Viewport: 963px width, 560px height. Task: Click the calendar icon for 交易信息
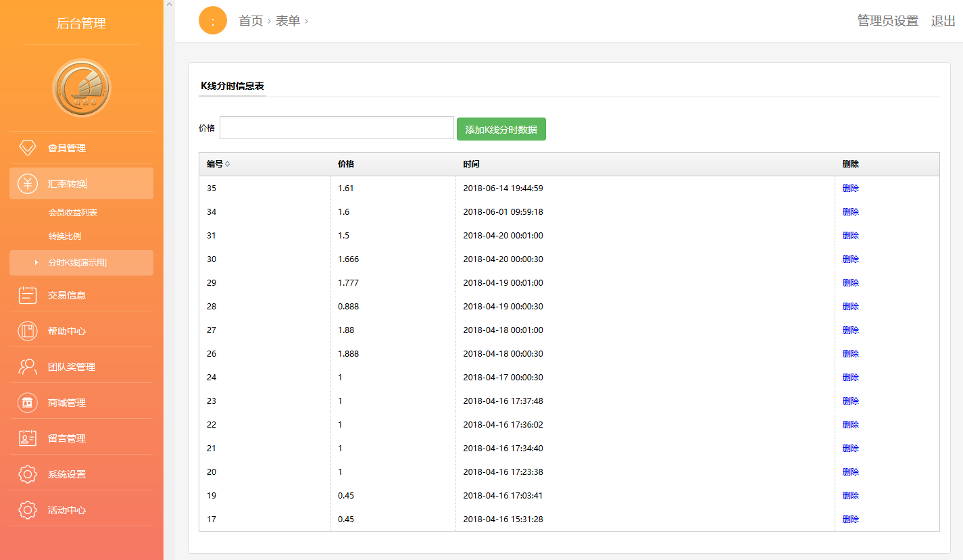click(x=28, y=295)
